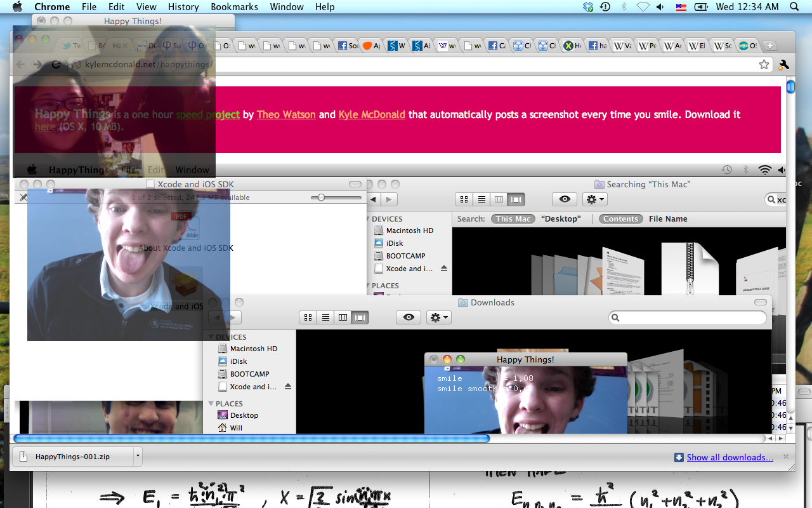Choose the 'This Mac' search scope

coord(513,219)
